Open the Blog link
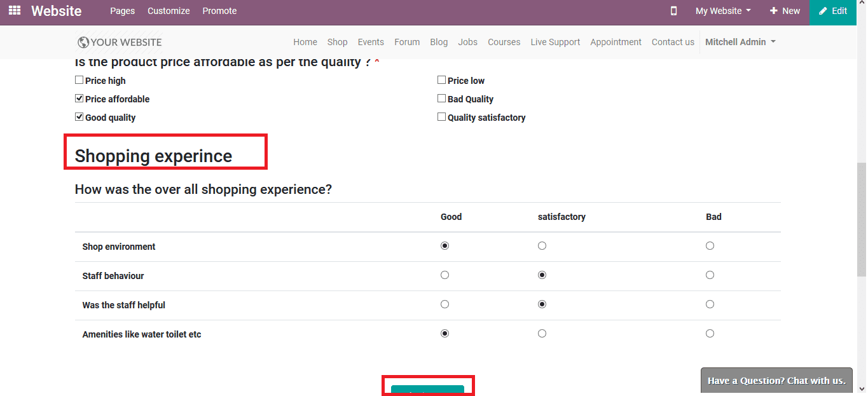Image resolution: width=868 pixels, height=396 pixels. [x=439, y=42]
